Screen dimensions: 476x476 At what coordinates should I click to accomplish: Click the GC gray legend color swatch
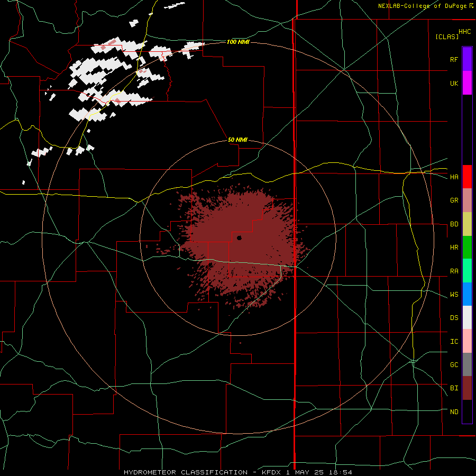pyautogui.click(x=467, y=364)
